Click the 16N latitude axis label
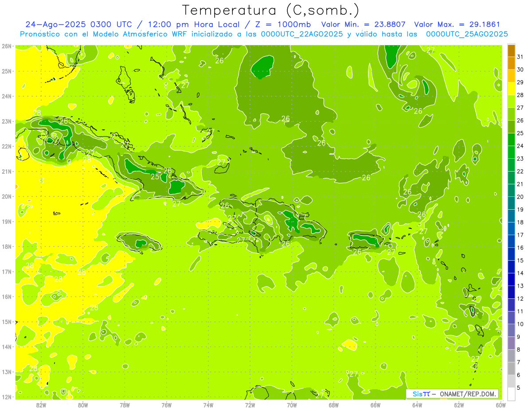 point(6,297)
